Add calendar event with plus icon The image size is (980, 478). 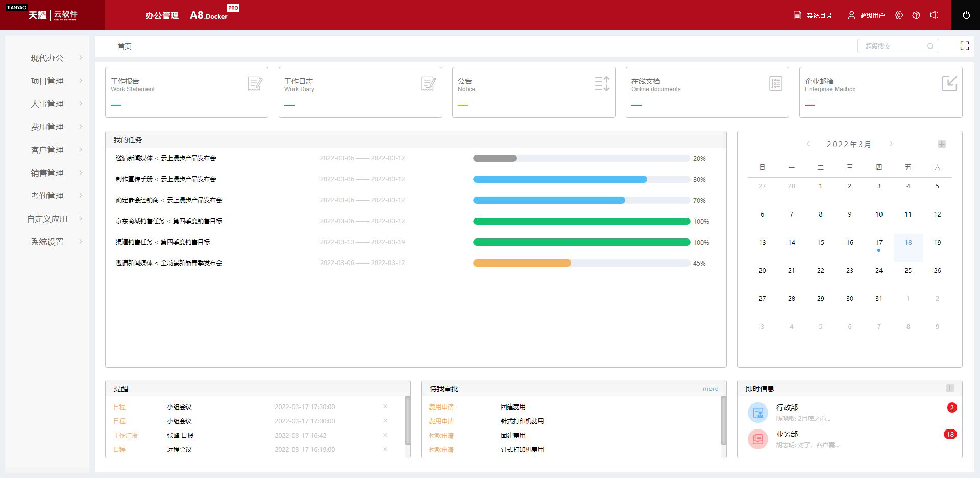coord(942,145)
